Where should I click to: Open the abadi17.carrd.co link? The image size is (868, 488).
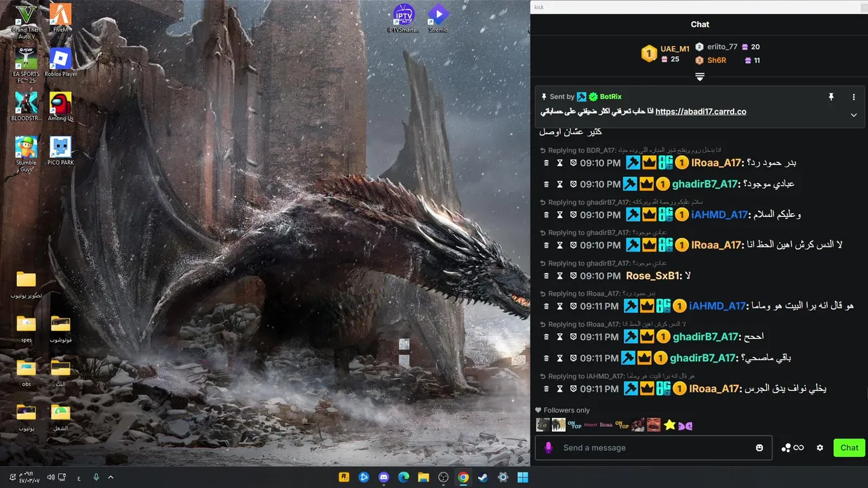[701, 111]
